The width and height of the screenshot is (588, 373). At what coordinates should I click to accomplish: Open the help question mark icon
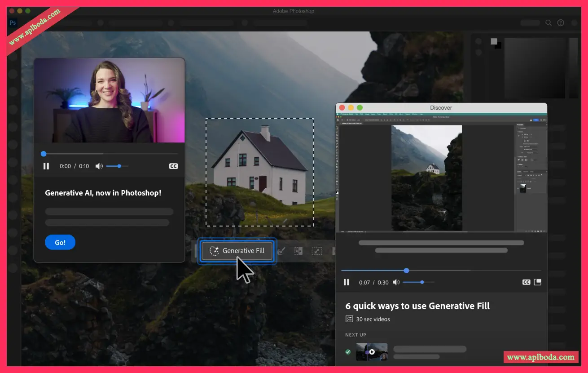tap(561, 23)
